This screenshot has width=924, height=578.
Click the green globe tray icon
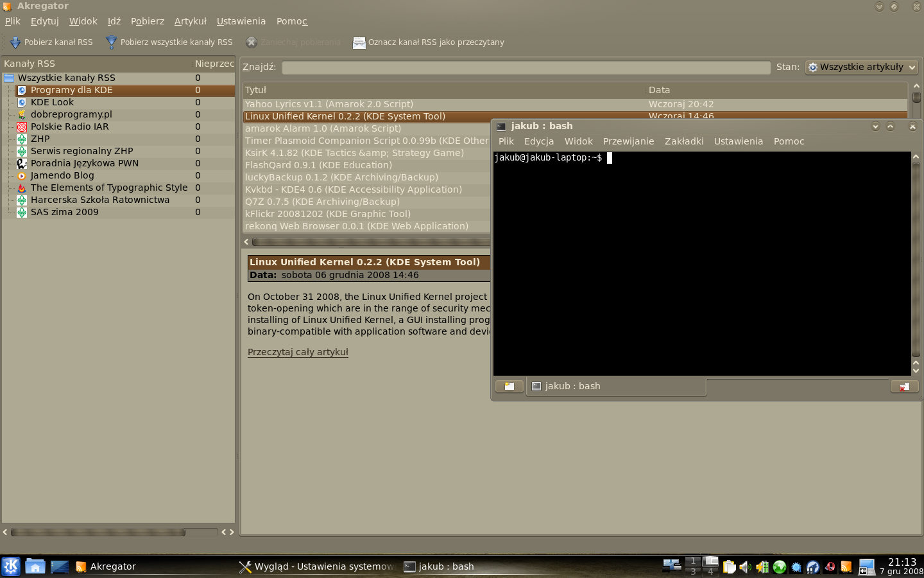[x=780, y=567]
